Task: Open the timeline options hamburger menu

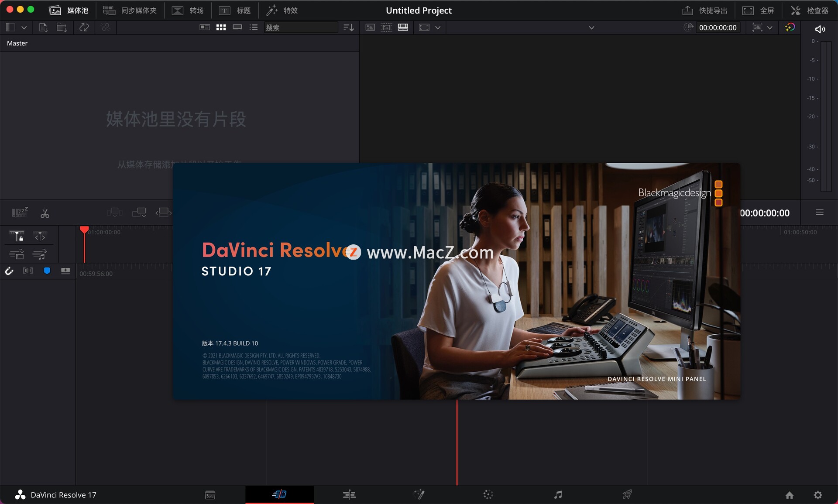Action: click(x=820, y=212)
